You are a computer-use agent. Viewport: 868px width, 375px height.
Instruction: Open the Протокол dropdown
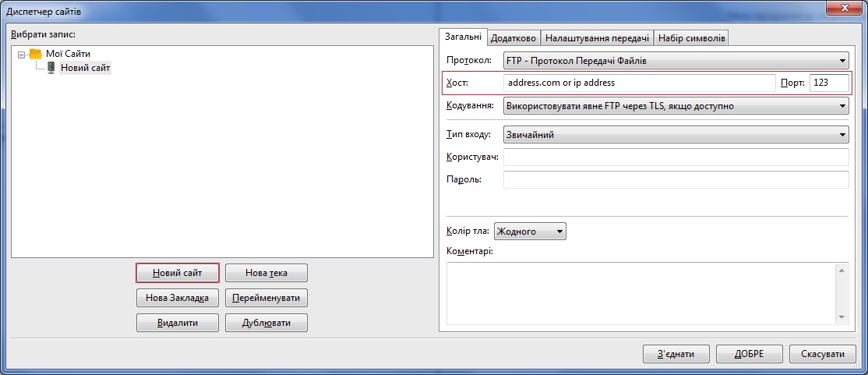coord(675,61)
